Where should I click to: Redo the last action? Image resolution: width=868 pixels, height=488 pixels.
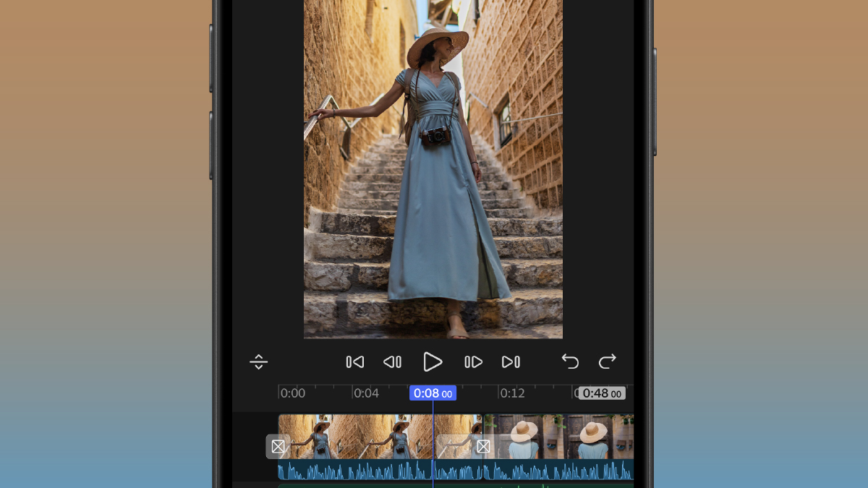point(607,361)
